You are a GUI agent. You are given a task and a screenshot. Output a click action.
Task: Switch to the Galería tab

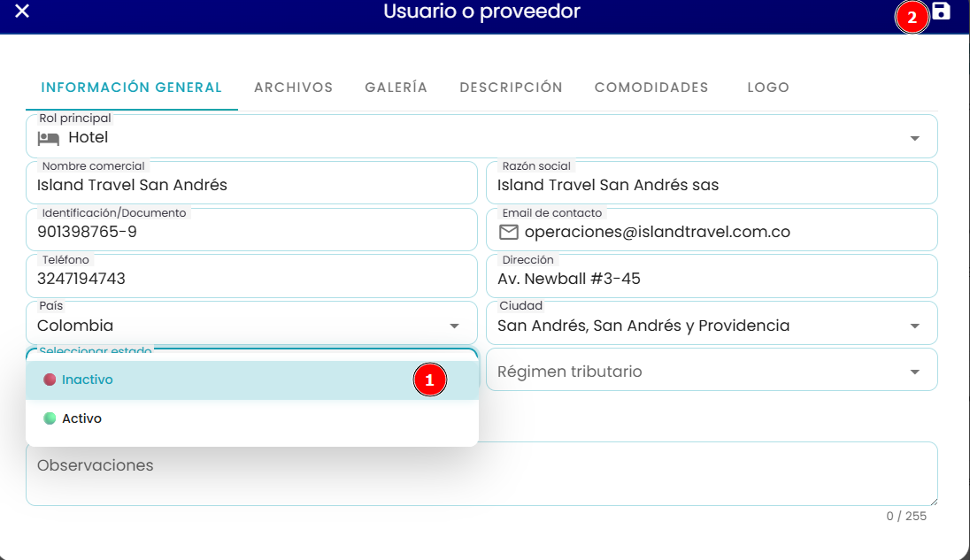tap(396, 88)
